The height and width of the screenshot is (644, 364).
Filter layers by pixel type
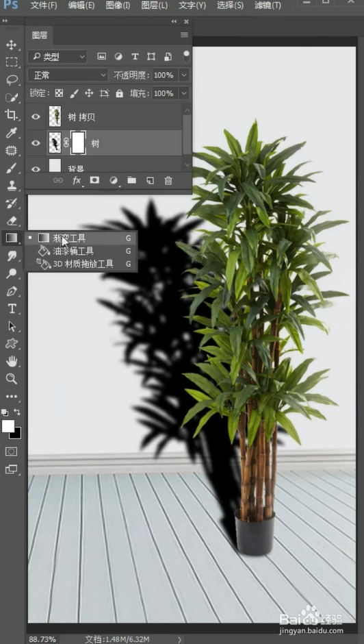(x=101, y=57)
